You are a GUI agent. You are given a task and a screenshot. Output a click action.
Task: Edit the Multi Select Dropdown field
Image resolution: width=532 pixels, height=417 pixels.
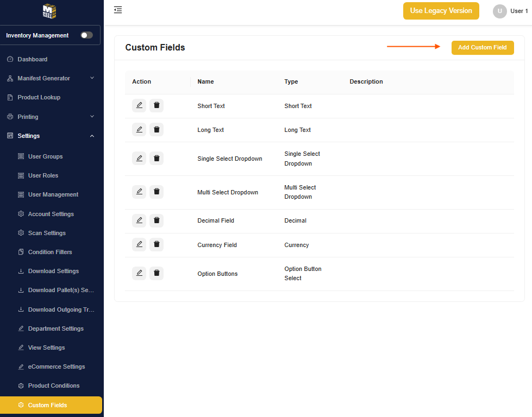click(x=139, y=192)
